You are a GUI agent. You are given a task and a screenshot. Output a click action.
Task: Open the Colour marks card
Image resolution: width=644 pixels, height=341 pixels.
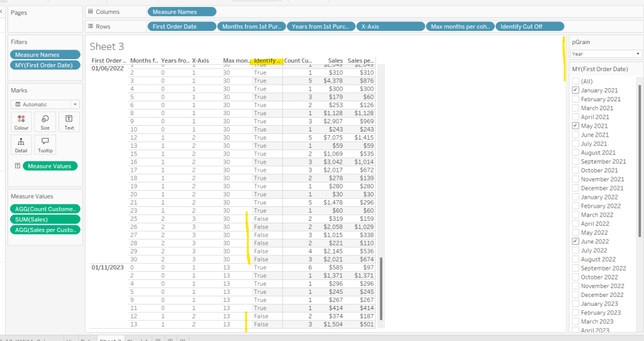coord(21,121)
